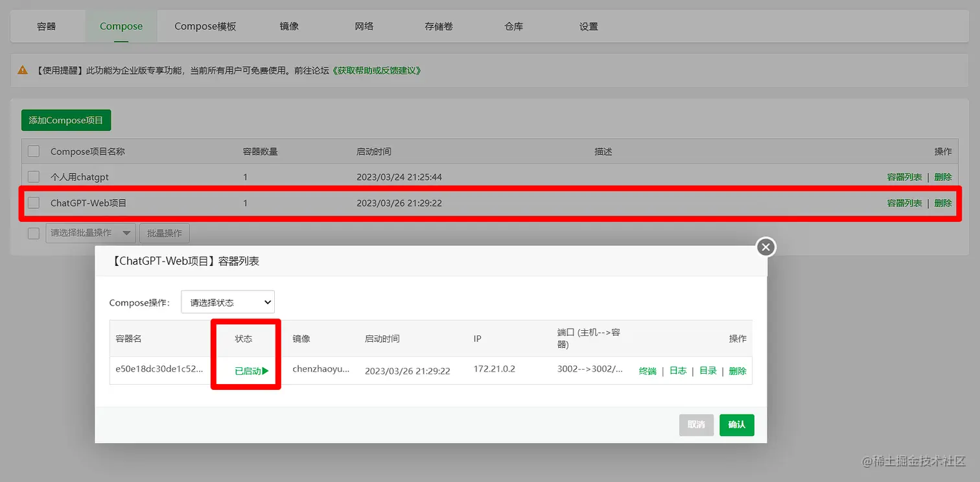The width and height of the screenshot is (980, 482).
Task: Switch to the 容器 tab
Action: click(47, 27)
